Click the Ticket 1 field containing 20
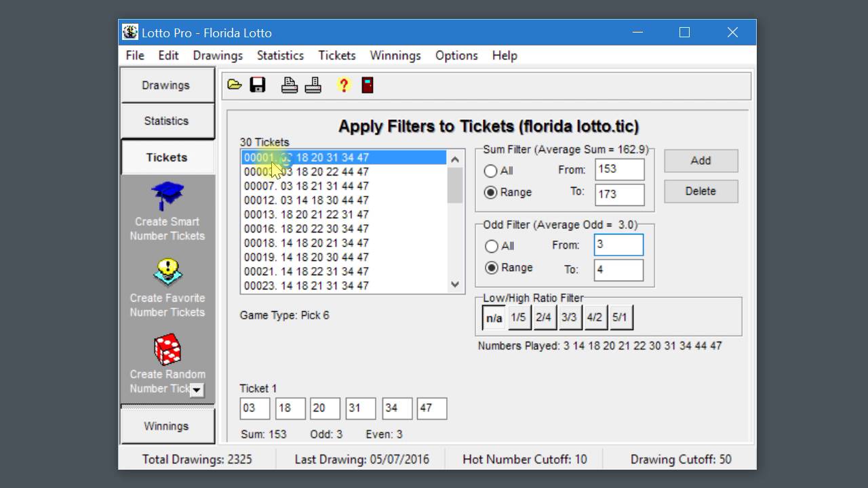868x488 pixels. click(x=325, y=408)
